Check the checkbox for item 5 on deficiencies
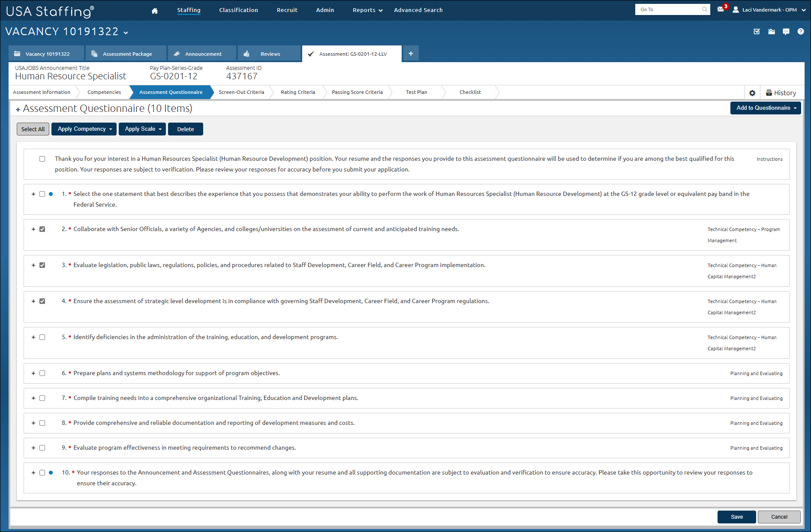Screen dimensions: 811x532 pos(42,337)
